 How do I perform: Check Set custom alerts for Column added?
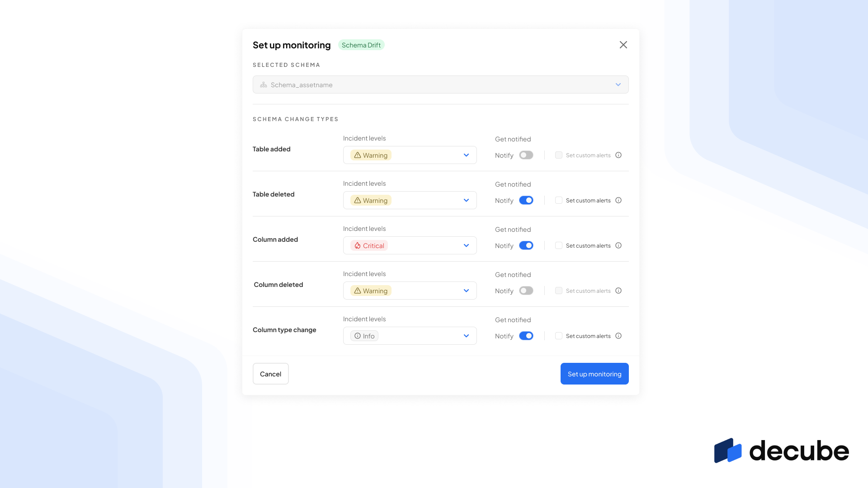click(559, 245)
